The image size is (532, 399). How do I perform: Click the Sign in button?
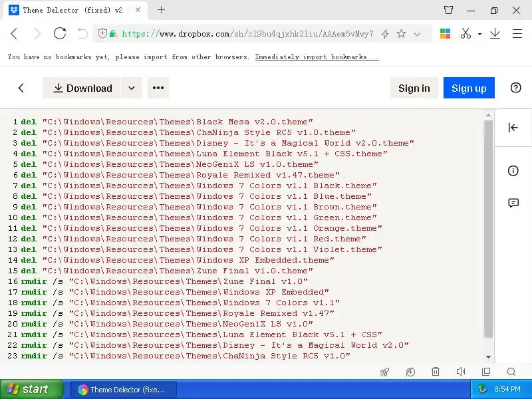click(414, 88)
